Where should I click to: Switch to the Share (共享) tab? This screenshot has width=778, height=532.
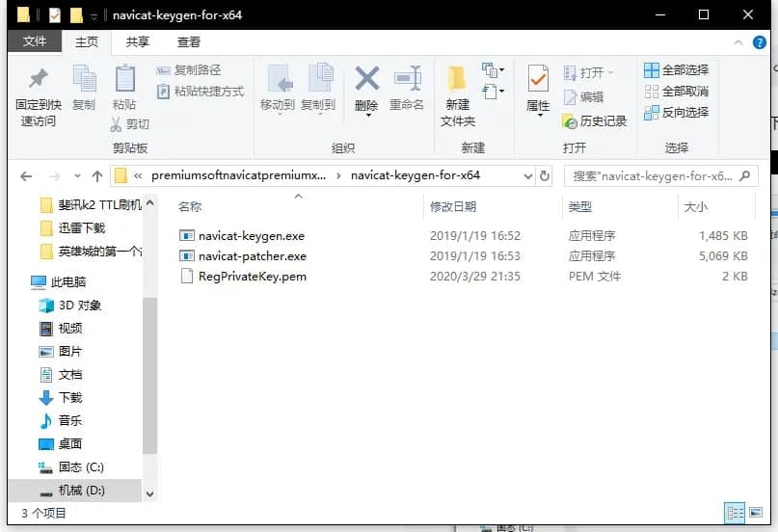pos(138,42)
